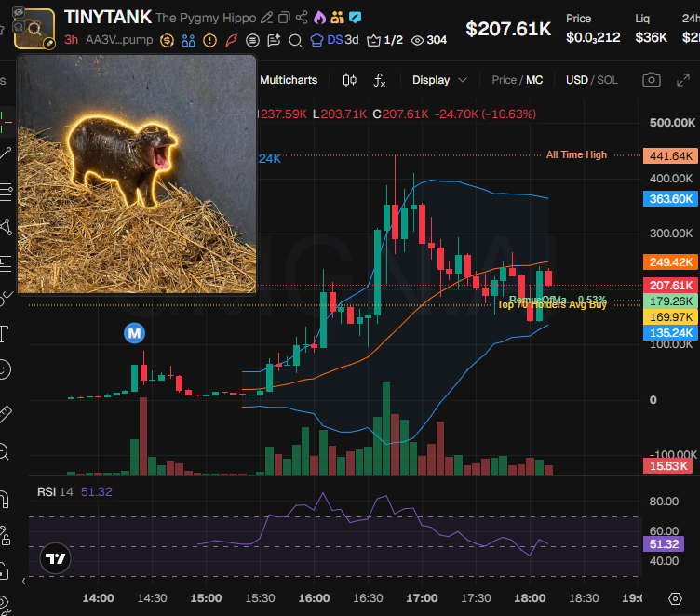Switch chart to Price mode
Screen dimensions: 700x616
[x=504, y=80]
